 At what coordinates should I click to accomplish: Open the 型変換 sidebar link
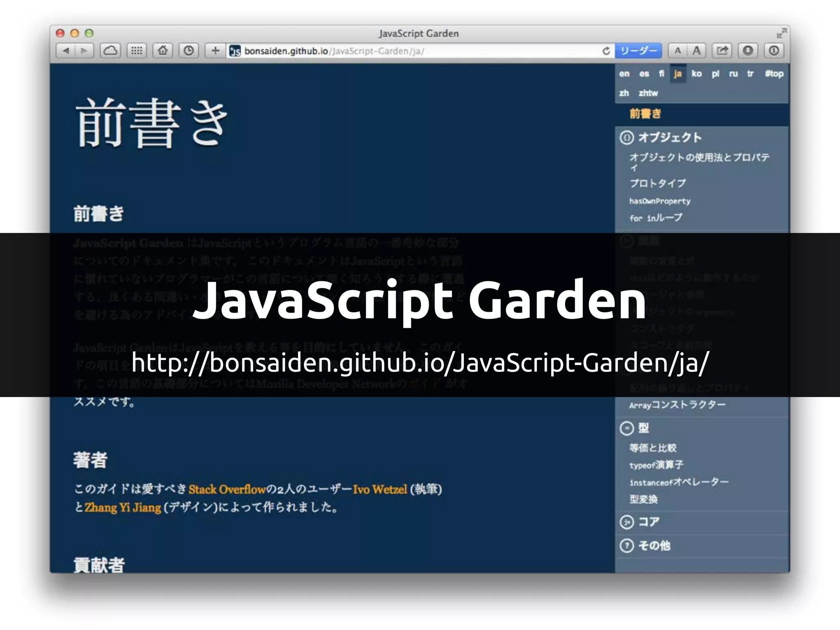[644, 500]
